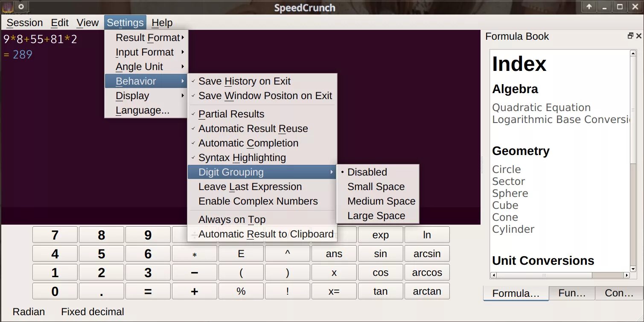The height and width of the screenshot is (322, 644).
Task: Click the keypad equals button
Action: click(x=148, y=291)
